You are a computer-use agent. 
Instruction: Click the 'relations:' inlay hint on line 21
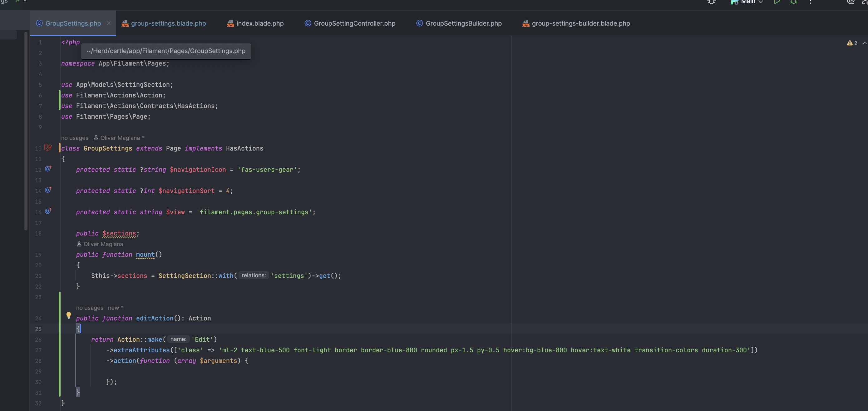pos(254,275)
